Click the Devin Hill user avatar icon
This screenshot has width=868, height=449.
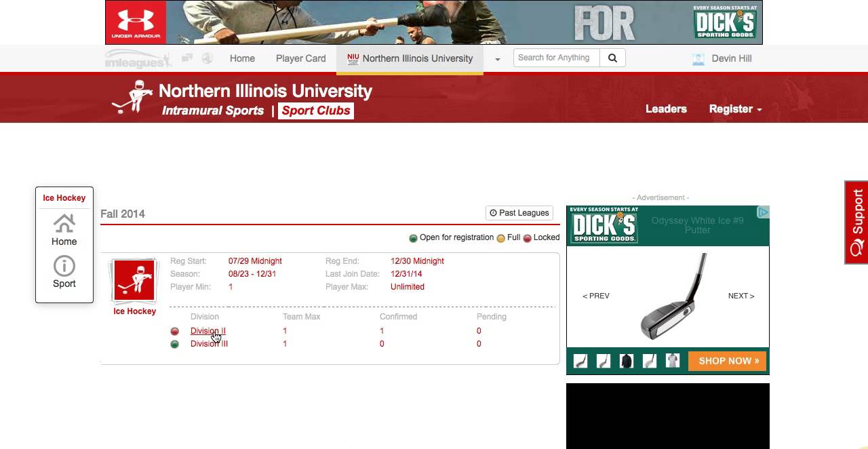tap(698, 59)
